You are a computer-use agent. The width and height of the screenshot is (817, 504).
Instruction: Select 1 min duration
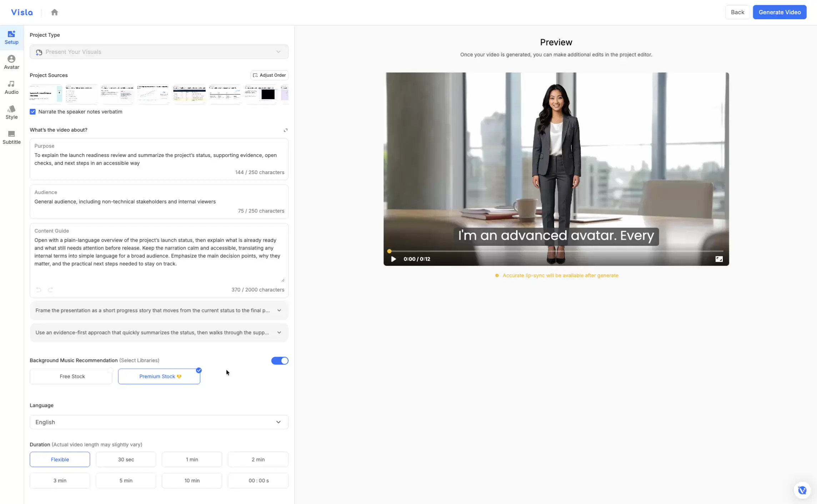click(x=192, y=459)
